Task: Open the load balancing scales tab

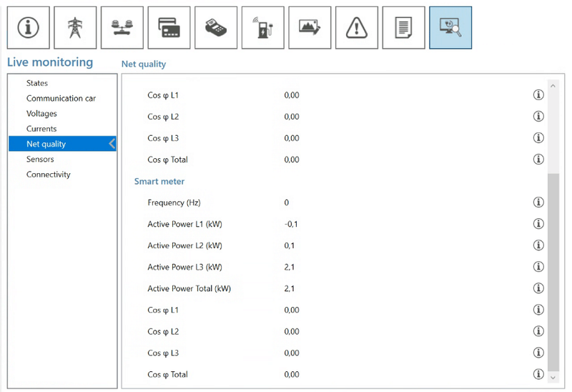Action: (122, 27)
